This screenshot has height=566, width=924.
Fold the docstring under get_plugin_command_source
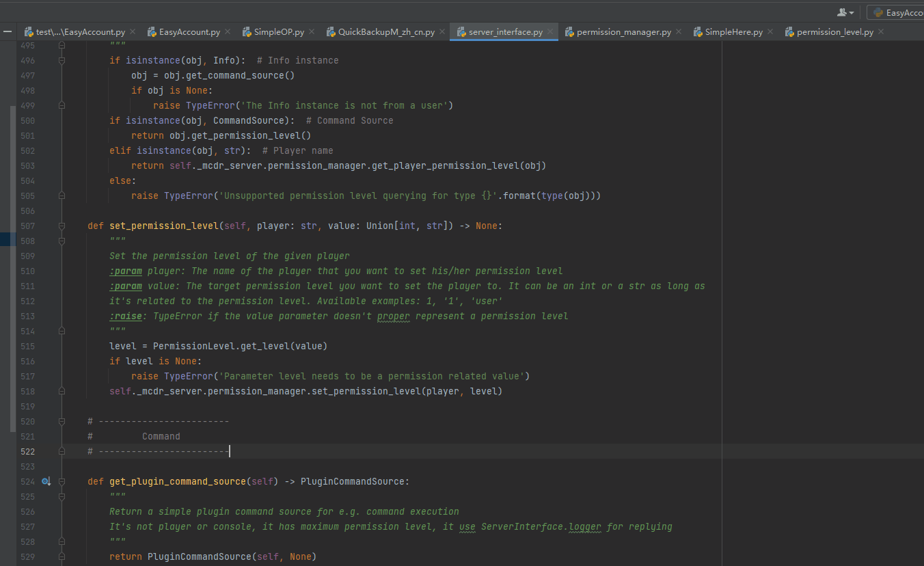pos(62,496)
